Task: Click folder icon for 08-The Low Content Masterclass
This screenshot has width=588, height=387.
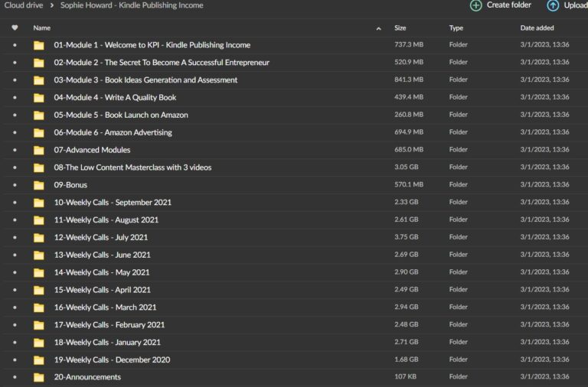Action: pos(38,167)
